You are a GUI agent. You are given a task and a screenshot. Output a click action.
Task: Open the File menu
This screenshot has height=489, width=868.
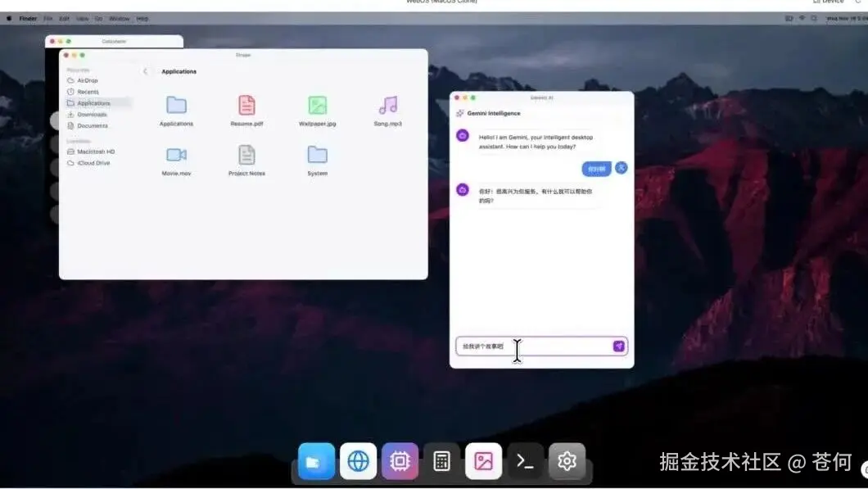click(x=48, y=18)
